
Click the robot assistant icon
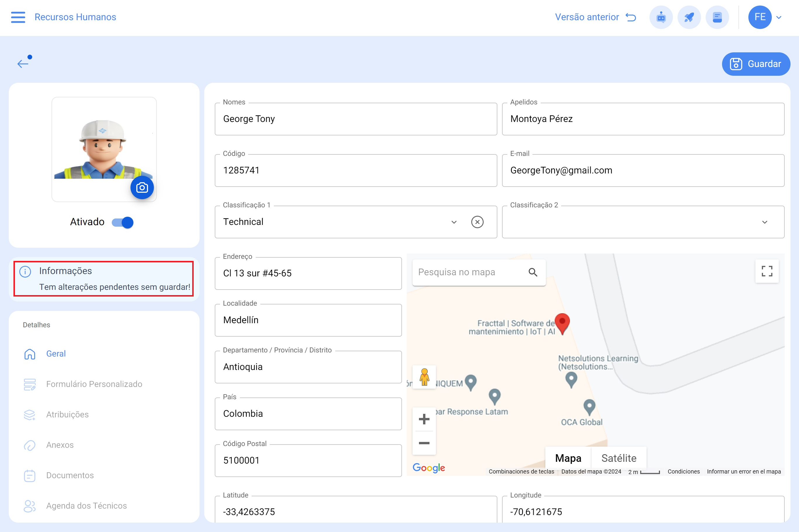(661, 17)
